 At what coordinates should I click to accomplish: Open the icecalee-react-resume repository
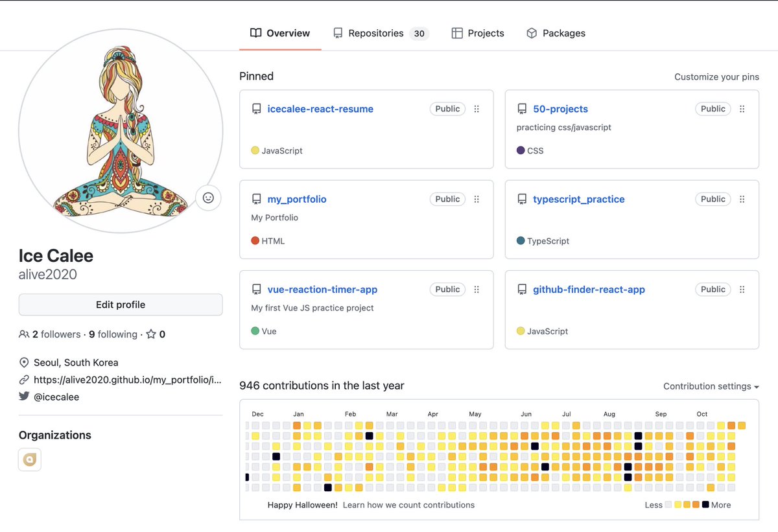click(x=320, y=109)
